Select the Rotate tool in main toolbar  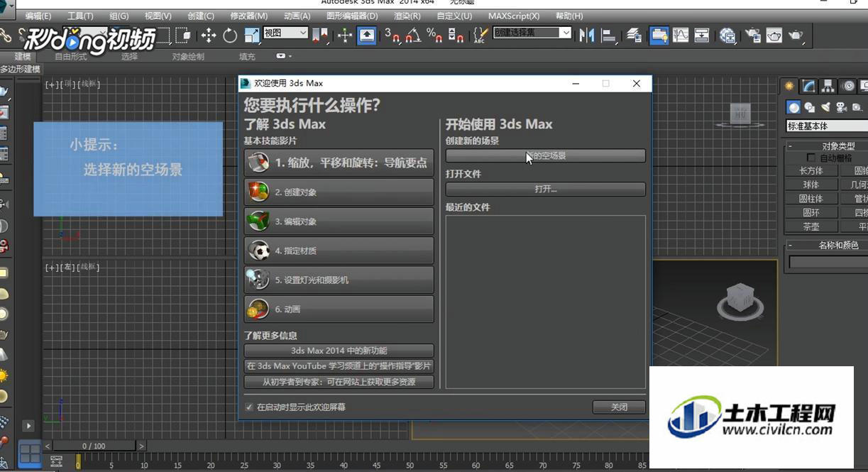click(x=230, y=35)
